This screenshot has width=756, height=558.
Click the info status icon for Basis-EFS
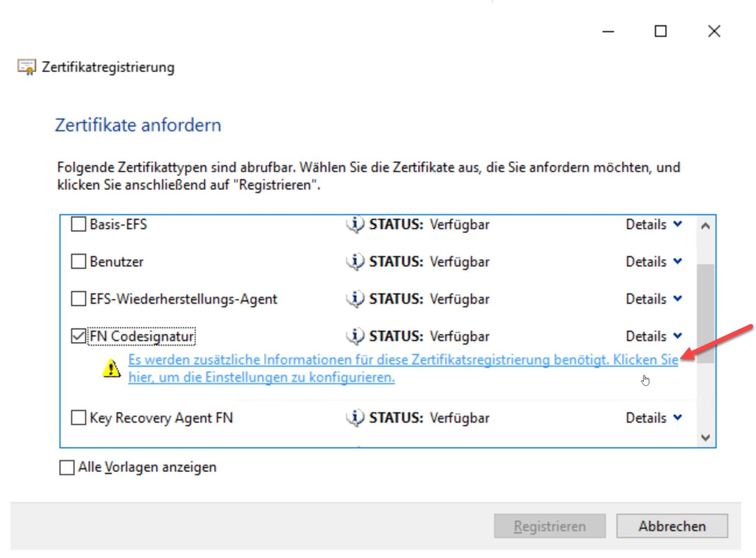click(355, 225)
